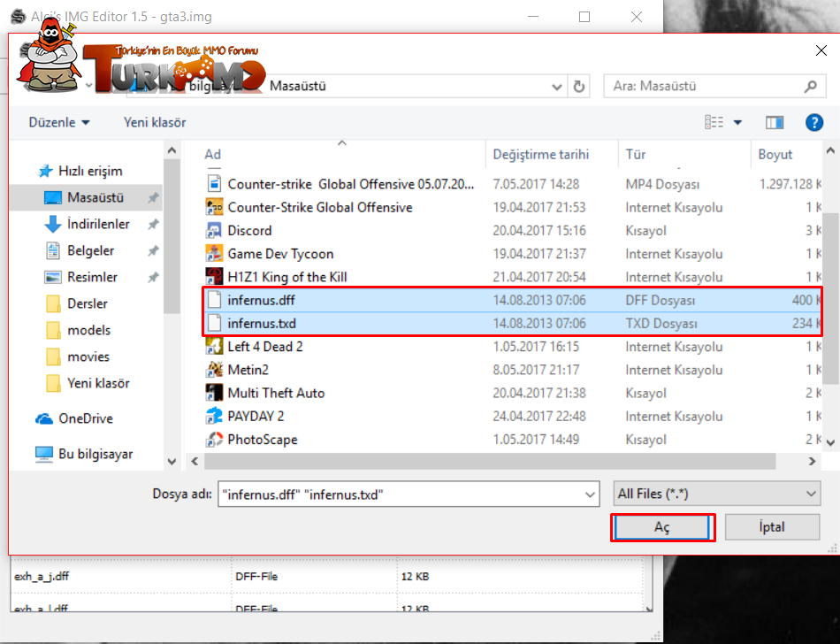Sort by the Boyut column header
Image resolution: width=840 pixels, height=644 pixels.
coord(775,154)
